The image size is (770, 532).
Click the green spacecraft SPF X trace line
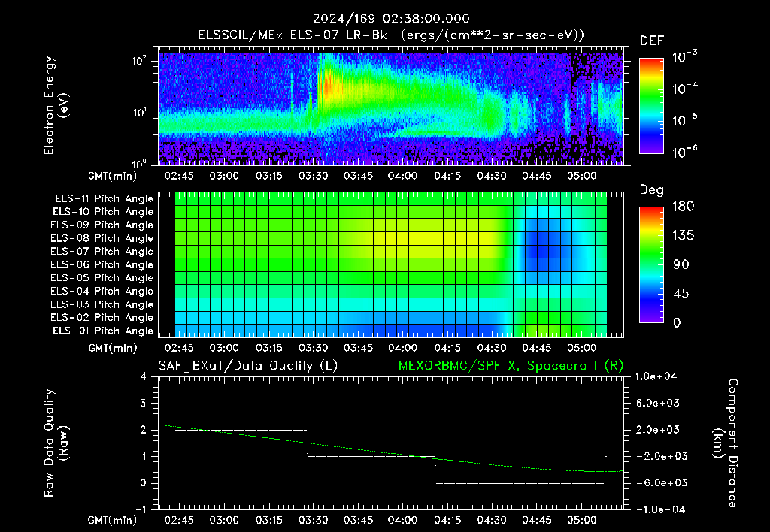(x=390, y=452)
